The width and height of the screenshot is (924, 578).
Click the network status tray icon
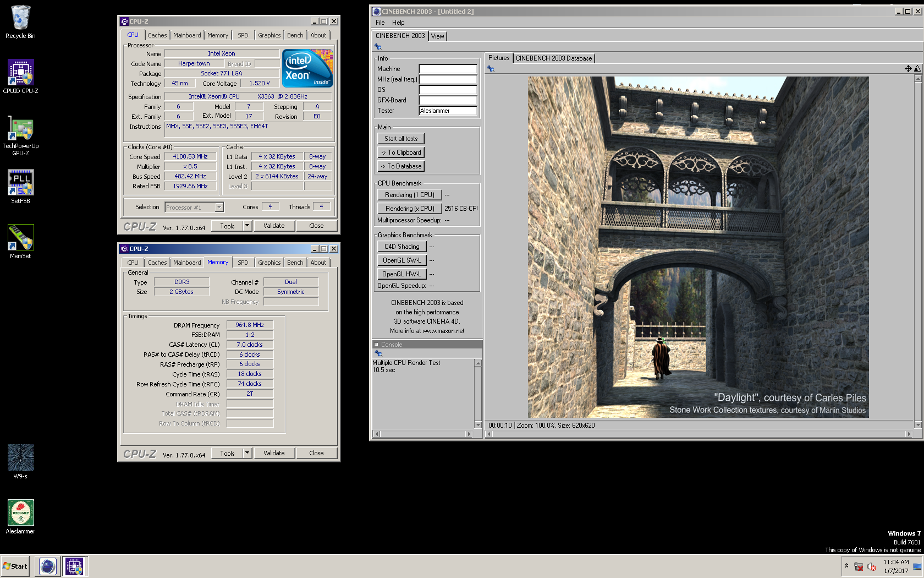(x=859, y=566)
